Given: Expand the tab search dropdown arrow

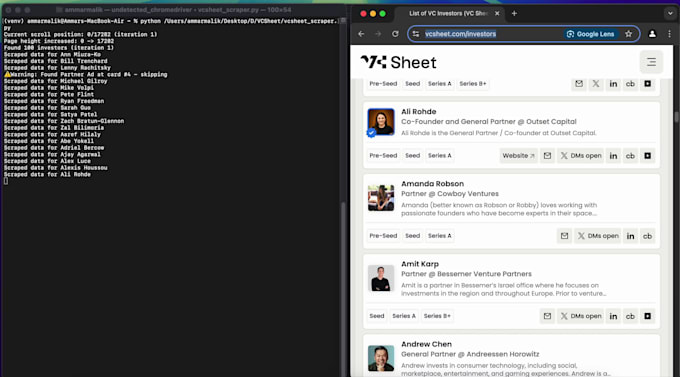Looking at the screenshot, I should 670,13.
